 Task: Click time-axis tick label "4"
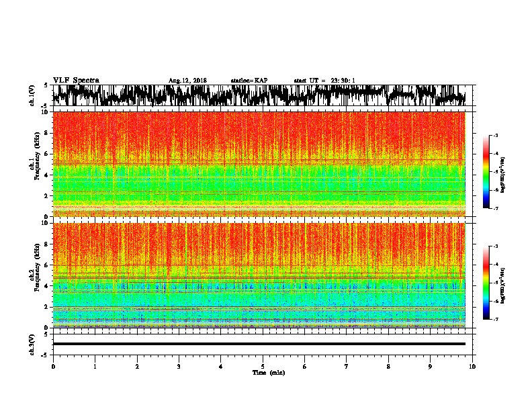click(x=220, y=367)
